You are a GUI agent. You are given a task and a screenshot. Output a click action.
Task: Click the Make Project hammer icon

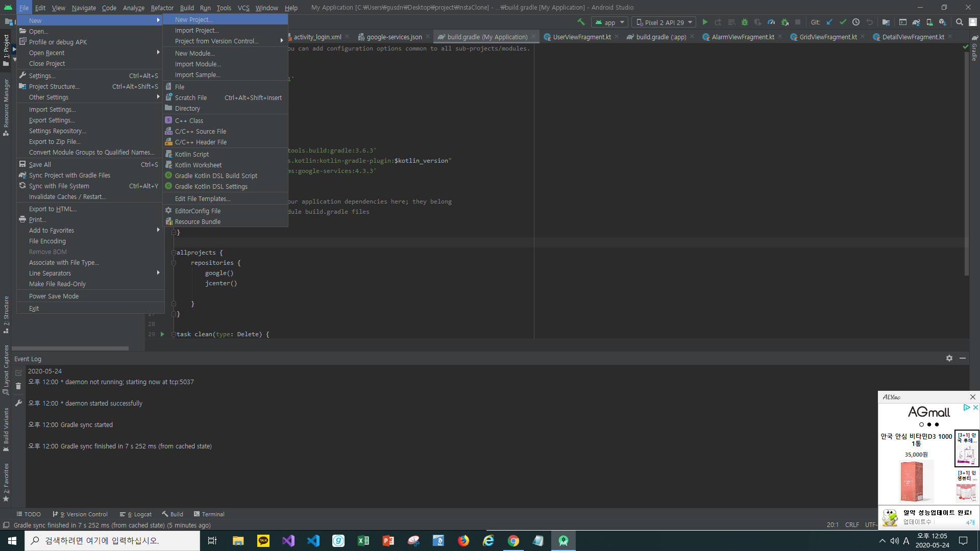click(581, 22)
